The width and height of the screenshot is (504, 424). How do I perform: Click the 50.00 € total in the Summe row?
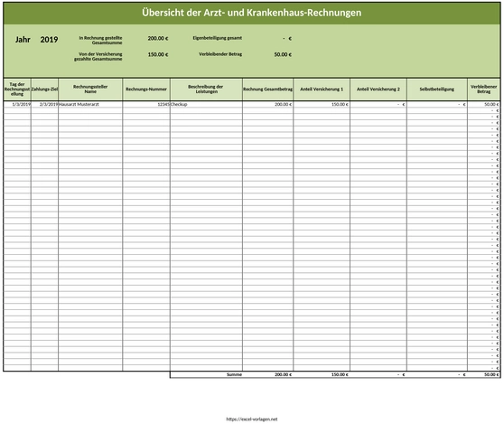pyautogui.click(x=491, y=374)
